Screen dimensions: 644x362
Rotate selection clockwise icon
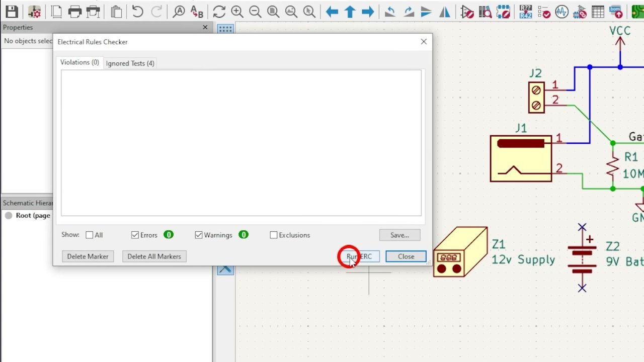click(x=408, y=11)
